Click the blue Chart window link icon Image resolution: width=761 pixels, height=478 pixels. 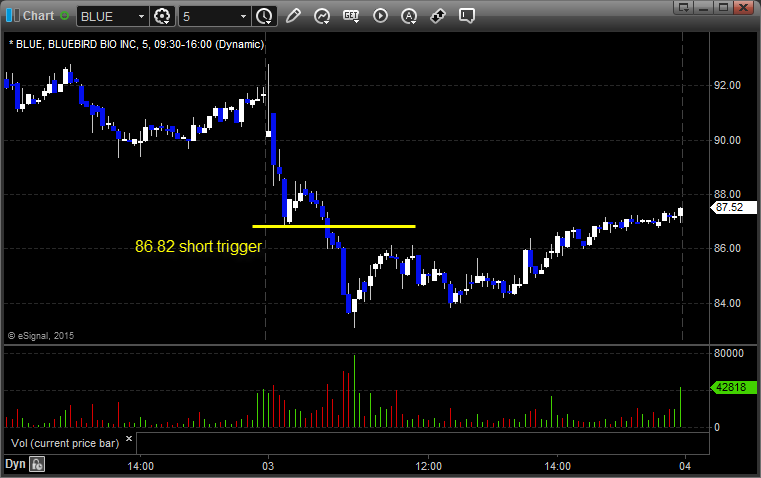[x=13, y=16]
